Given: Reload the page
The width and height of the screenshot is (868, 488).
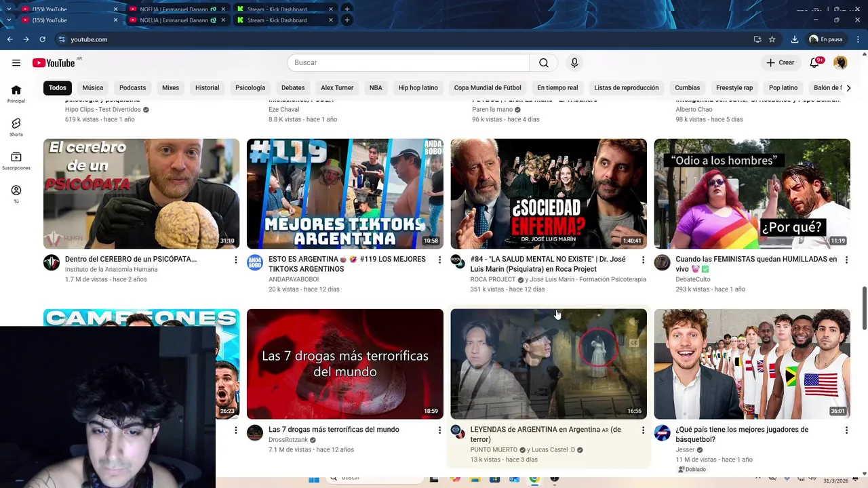Looking at the screenshot, I should coord(42,39).
